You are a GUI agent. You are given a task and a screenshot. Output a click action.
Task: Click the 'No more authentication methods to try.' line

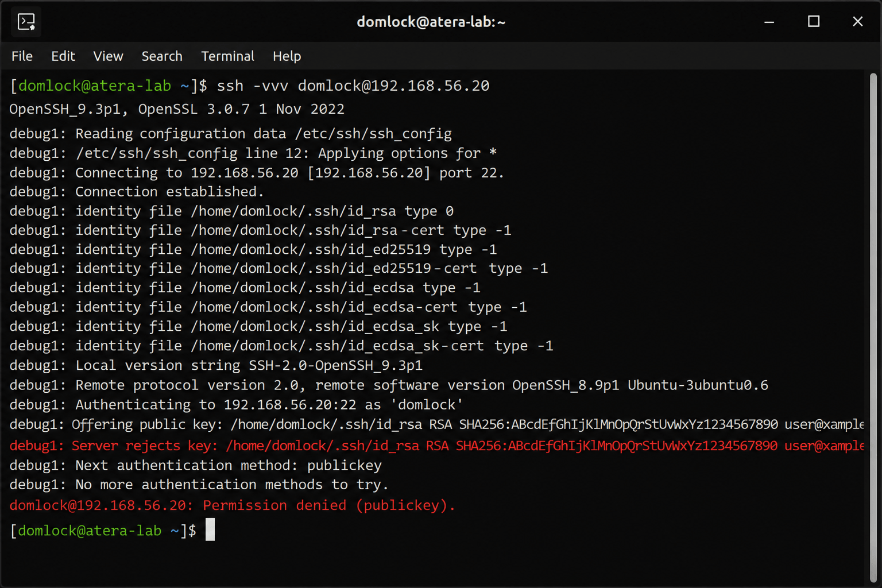click(199, 485)
